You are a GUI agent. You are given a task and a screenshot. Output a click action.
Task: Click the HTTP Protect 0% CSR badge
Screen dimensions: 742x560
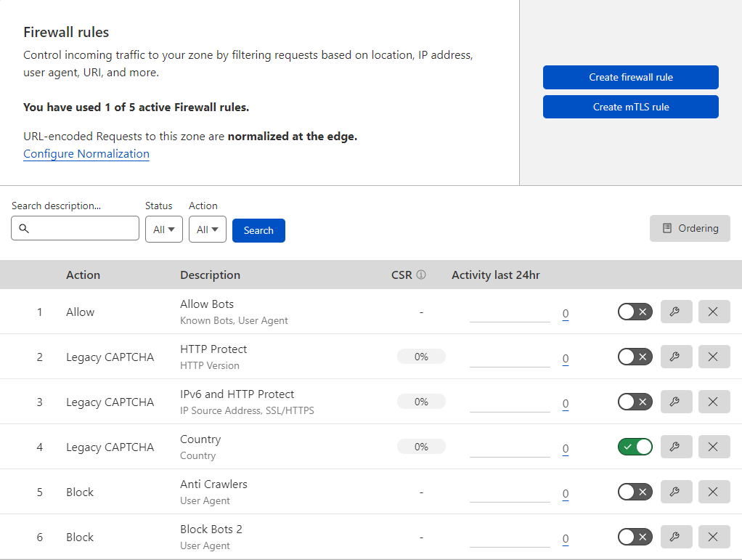point(421,357)
